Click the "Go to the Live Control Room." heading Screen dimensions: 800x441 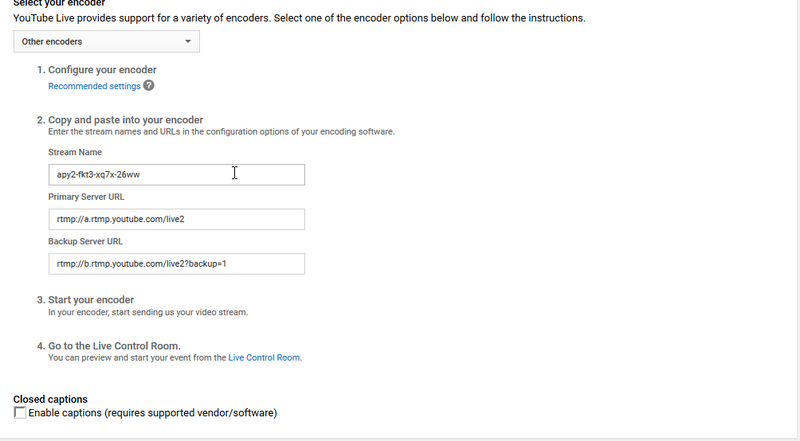click(x=114, y=346)
